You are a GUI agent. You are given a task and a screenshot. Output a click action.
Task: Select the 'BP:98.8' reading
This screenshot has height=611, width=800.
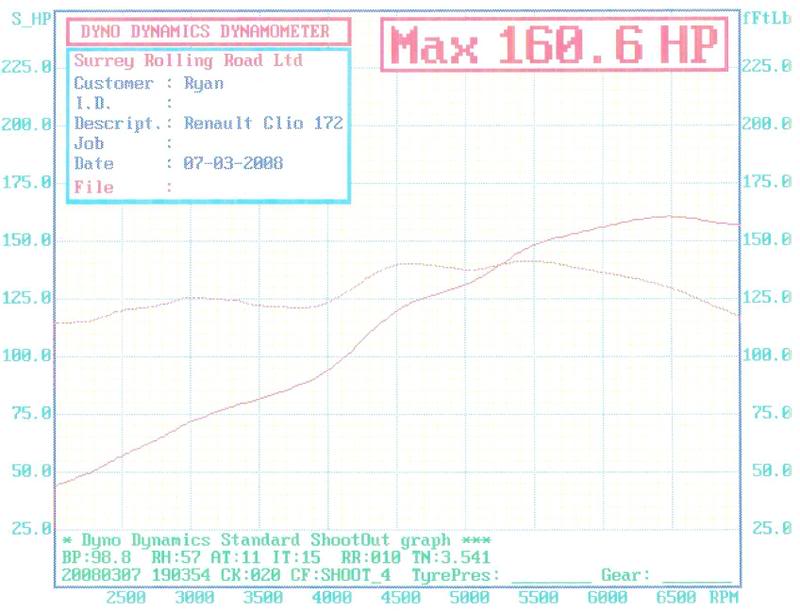click(x=96, y=557)
